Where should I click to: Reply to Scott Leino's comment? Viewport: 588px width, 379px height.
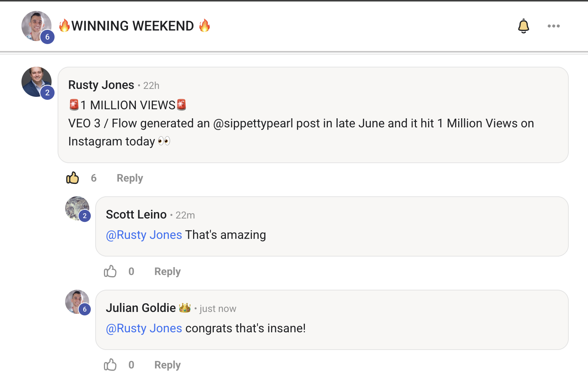coord(168,272)
